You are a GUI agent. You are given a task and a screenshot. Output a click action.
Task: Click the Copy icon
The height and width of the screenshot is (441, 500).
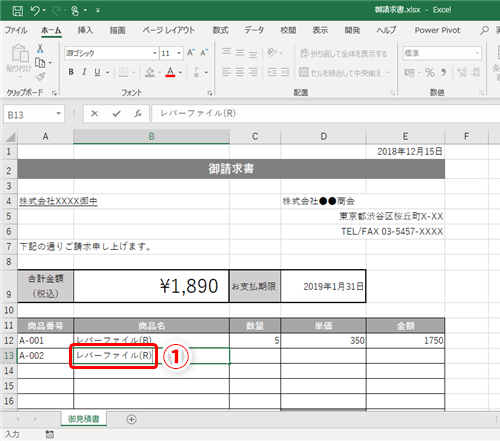[40, 63]
